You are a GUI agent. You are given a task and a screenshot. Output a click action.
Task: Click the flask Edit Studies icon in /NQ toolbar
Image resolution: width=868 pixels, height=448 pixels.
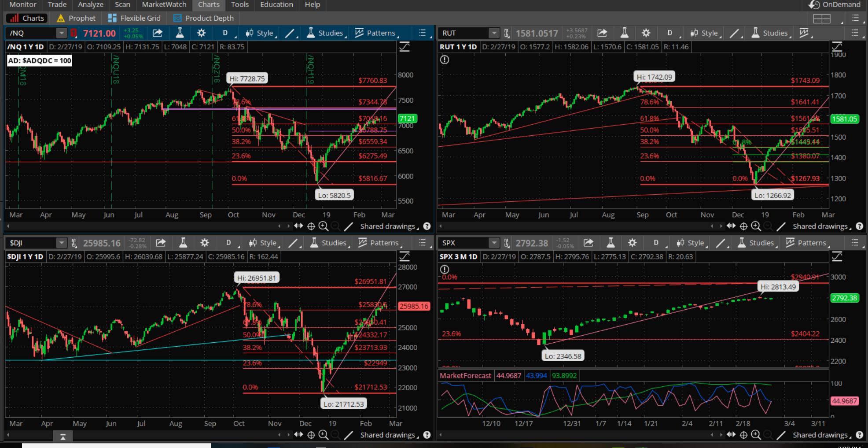(180, 33)
